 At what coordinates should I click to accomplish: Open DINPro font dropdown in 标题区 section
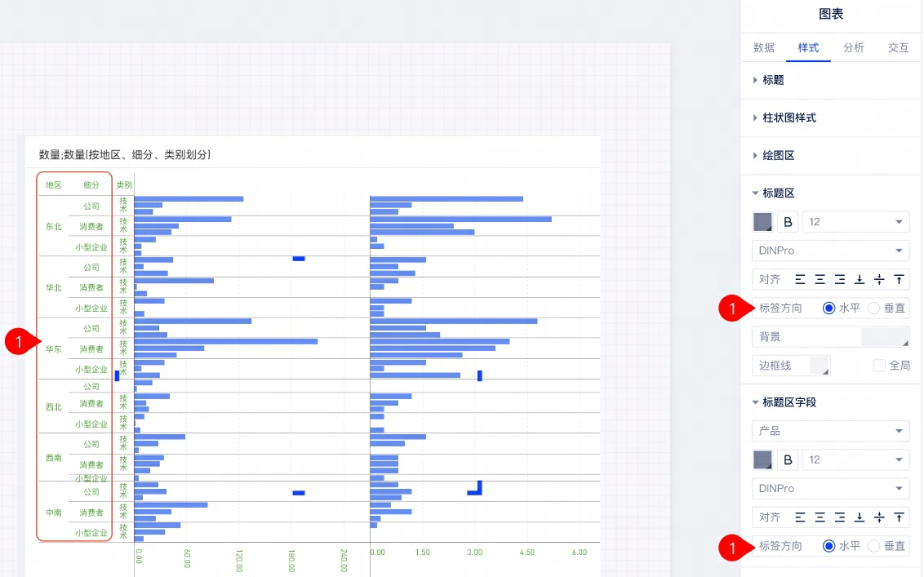(830, 251)
